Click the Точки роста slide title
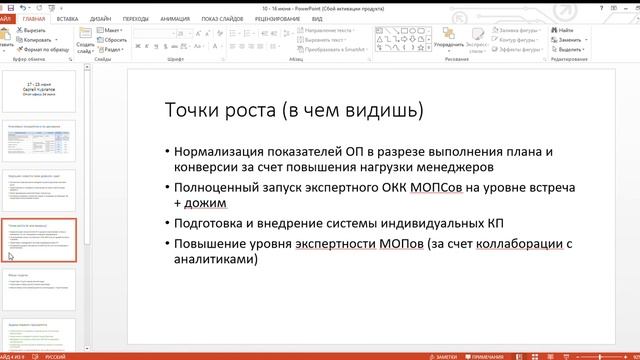The image size is (640, 360). pos(294,110)
